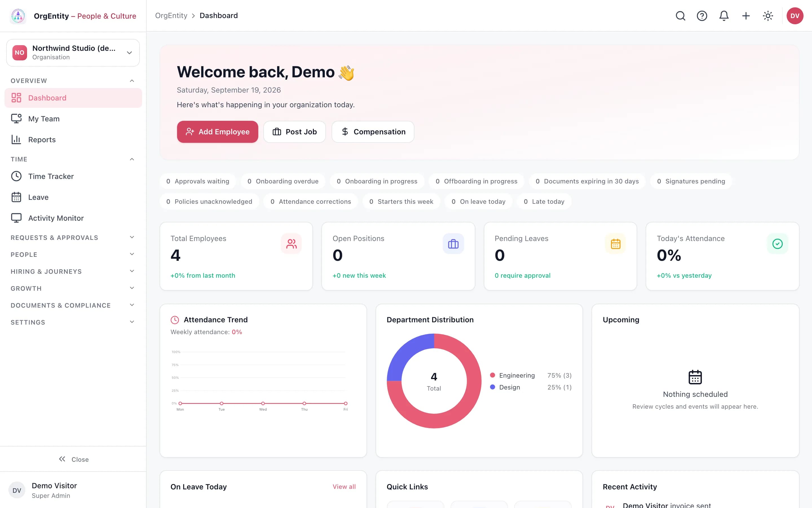Expand the Settings section

click(x=73, y=322)
